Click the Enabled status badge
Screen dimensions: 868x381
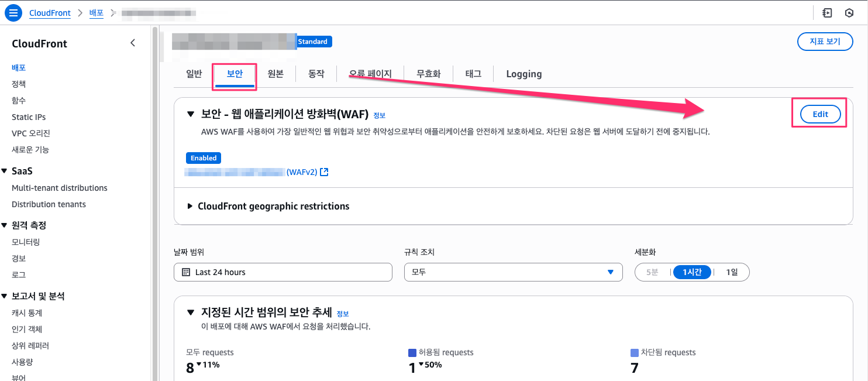(x=204, y=158)
